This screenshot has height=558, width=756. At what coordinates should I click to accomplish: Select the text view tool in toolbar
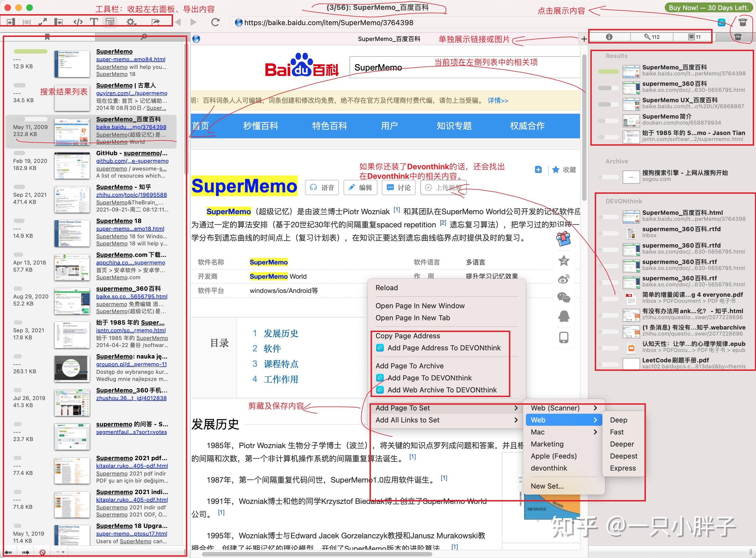[x=94, y=22]
